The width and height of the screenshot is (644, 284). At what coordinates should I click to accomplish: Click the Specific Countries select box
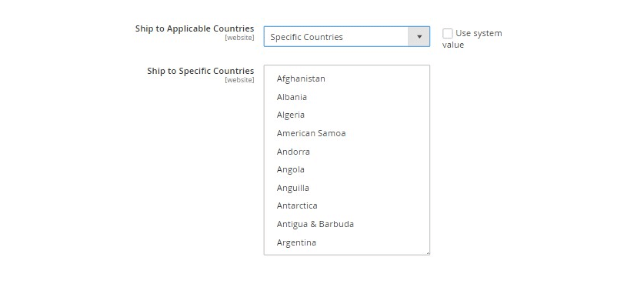point(347,37)
